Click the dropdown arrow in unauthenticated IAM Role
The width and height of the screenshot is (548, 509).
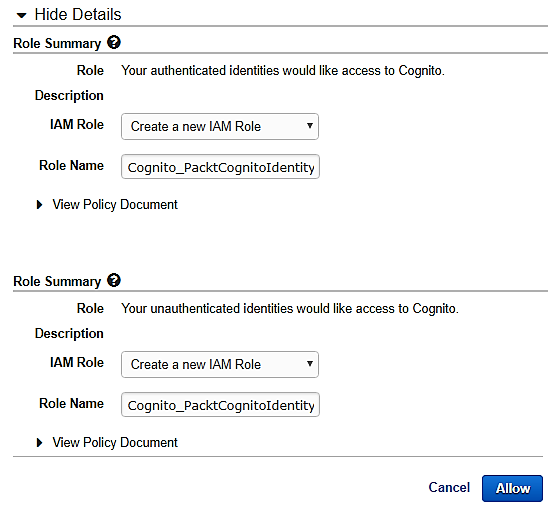coord(309,364)
